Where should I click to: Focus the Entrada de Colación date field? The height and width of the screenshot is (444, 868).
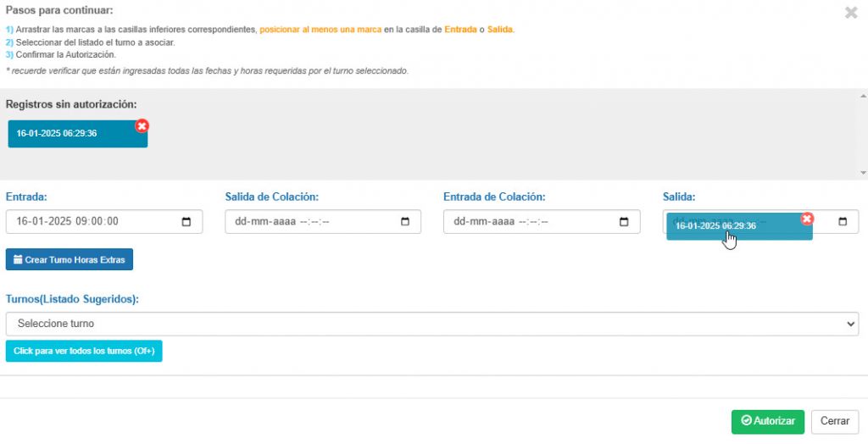click(x=542, y=221)
